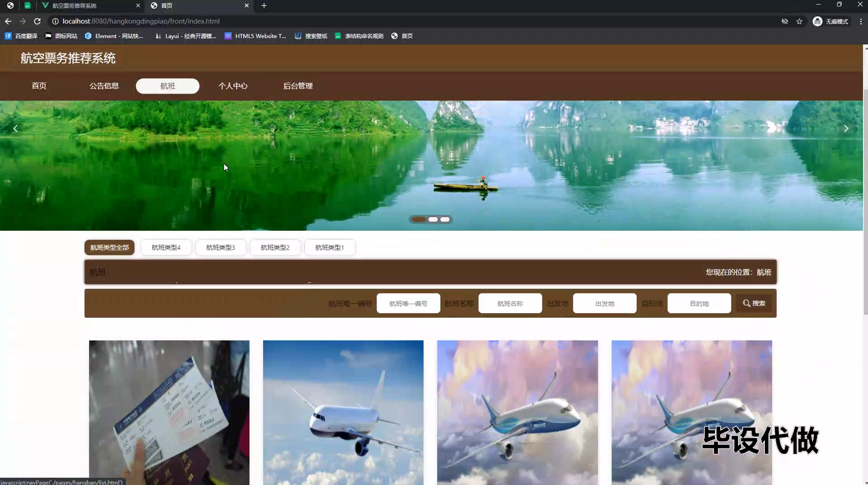
Task: Open flight card with ticket and passport photo
Action: point(169,413)
